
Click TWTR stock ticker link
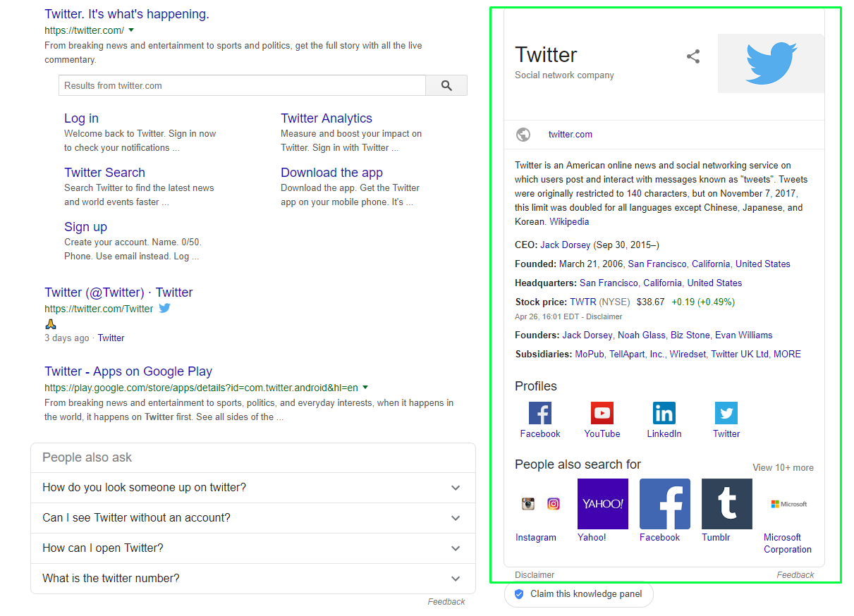point(583,302)
